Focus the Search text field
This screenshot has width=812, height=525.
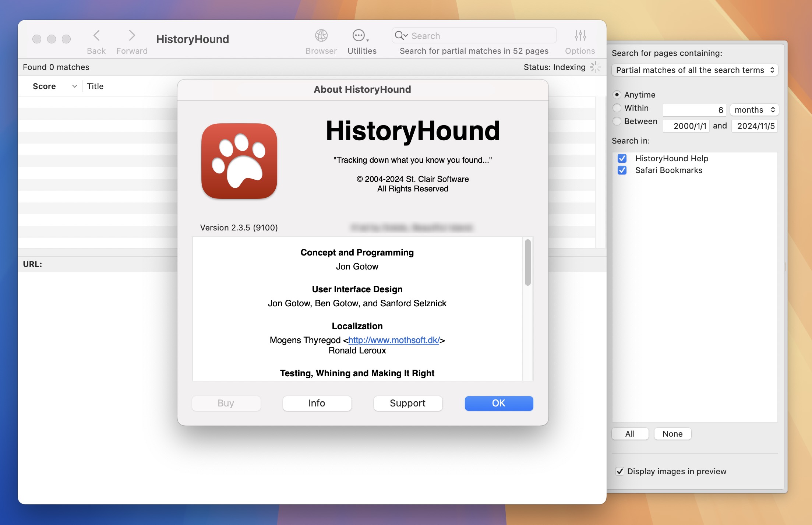(474, 36)
